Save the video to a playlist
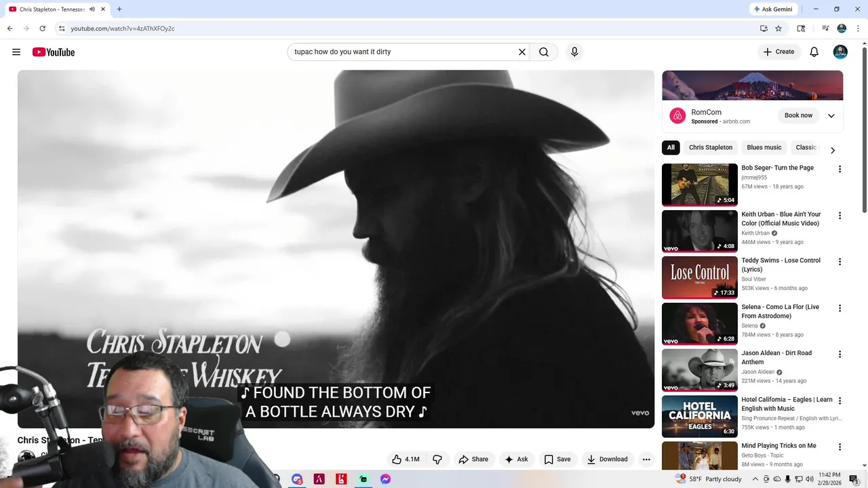Screen dimensions: 868x488 557,460
